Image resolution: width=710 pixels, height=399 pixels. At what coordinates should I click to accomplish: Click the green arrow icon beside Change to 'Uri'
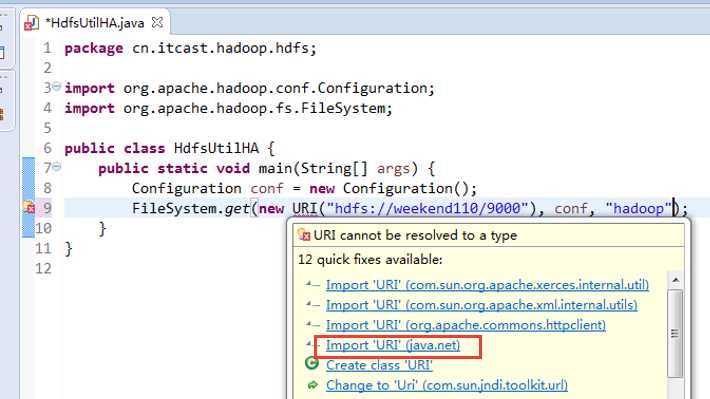[x=312, y=385]
